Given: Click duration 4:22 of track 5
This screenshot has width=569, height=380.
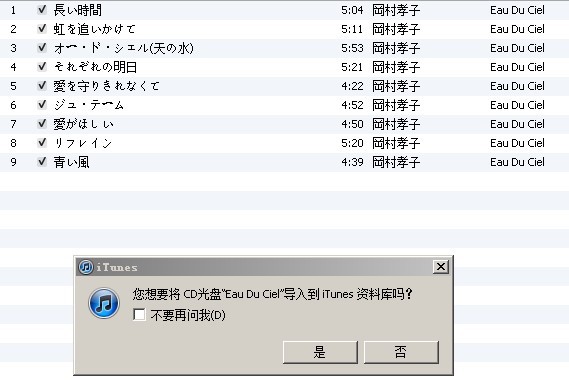Looking at the screenshot, I should [x=352, y=86].
